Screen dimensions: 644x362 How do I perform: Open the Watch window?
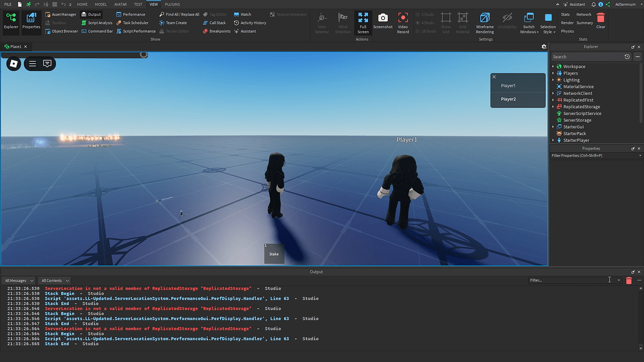[x=242, y=14]
